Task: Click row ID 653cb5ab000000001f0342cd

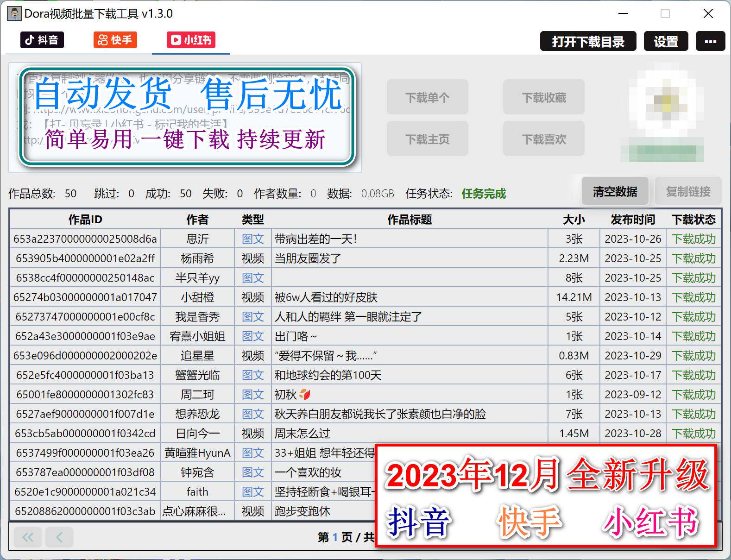Action: tap(85, 434)
